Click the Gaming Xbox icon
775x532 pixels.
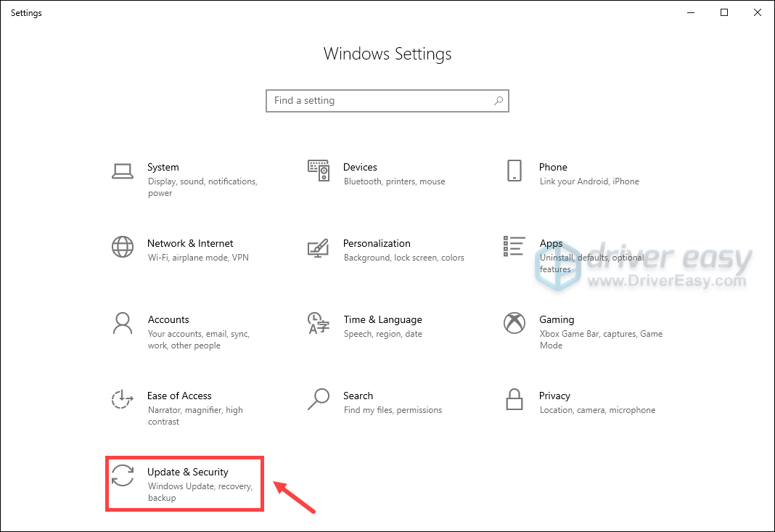[514, 323]
